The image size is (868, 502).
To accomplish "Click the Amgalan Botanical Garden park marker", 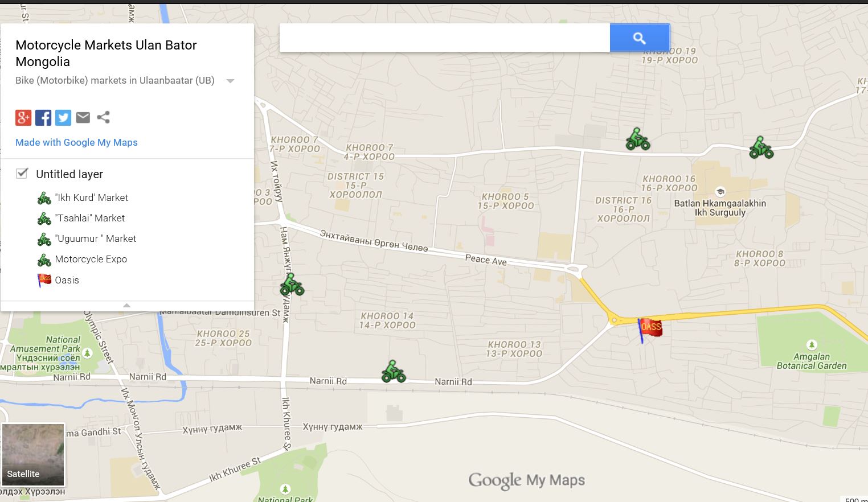I will coord(812,345).
